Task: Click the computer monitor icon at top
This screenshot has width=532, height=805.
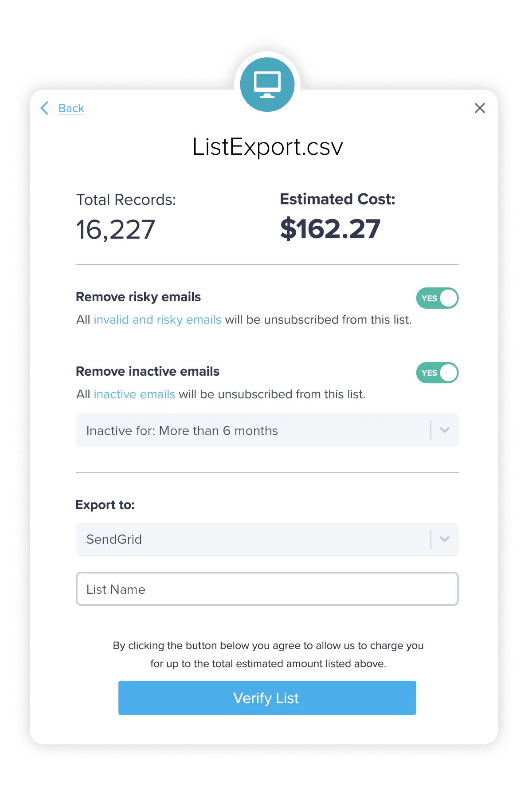Action: [x=267, y=85]
